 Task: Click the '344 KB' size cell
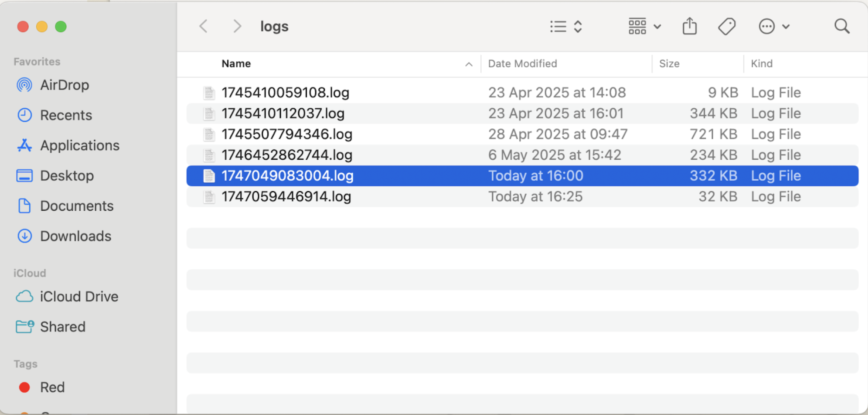[714, 113]
